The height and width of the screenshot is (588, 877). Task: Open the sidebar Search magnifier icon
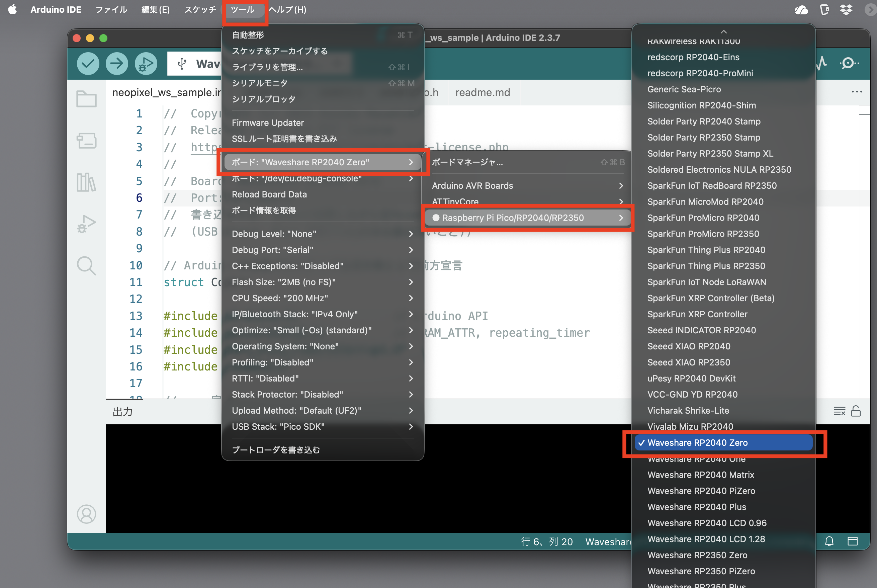tap(86, 265)
